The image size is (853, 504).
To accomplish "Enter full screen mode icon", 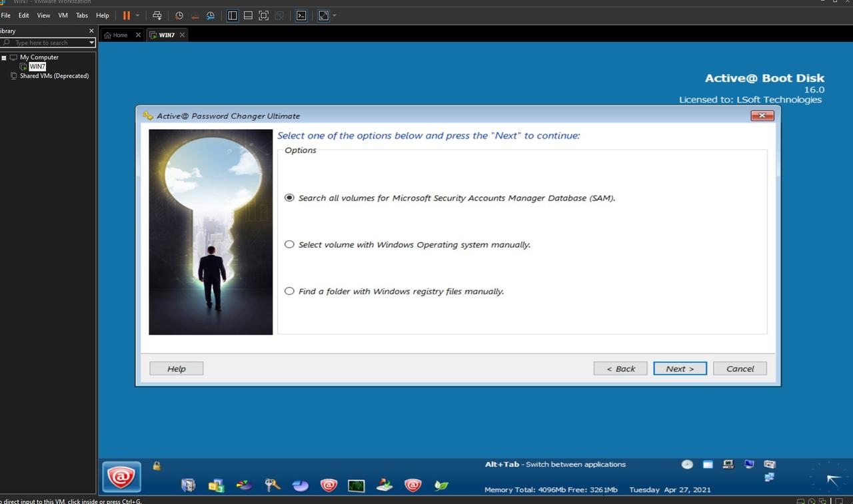I will (x=263, y=15).
